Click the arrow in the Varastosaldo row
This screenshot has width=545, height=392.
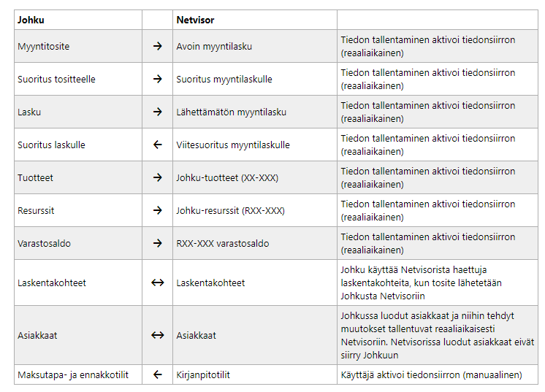click(x=158, y=243)
